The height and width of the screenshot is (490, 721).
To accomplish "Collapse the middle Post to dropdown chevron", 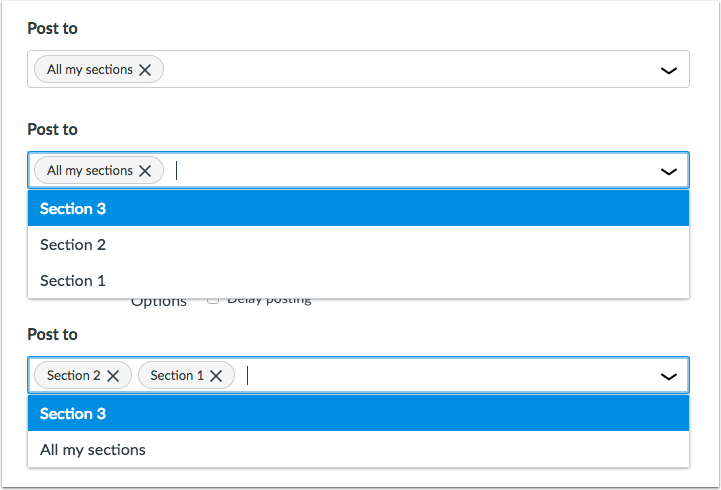I will [669, 171].
